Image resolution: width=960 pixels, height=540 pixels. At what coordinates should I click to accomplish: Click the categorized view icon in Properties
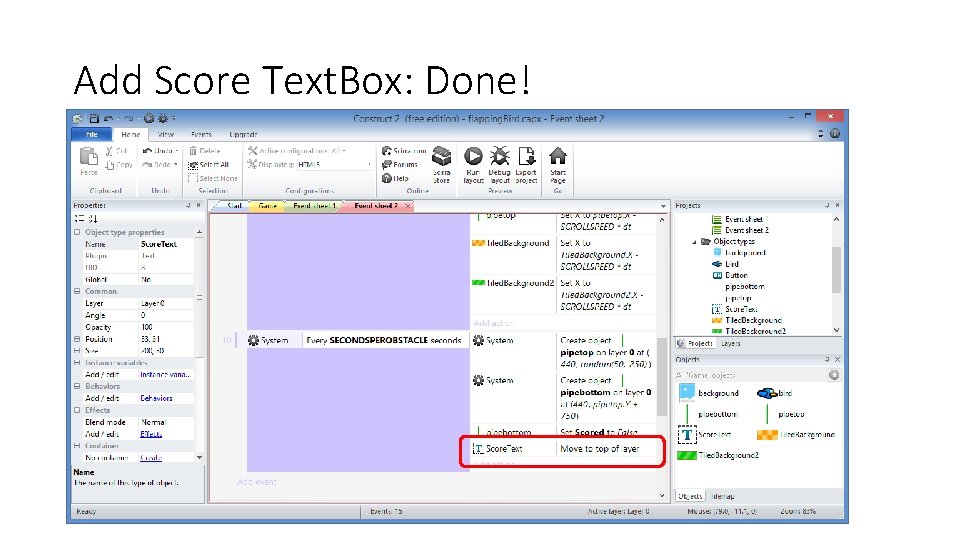pos(80,219)
